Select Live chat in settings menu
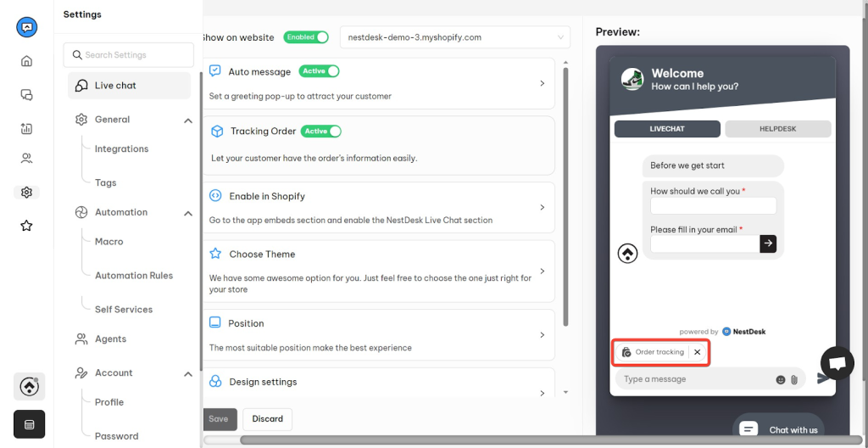 pyautogui.click(x=130, y=86)
